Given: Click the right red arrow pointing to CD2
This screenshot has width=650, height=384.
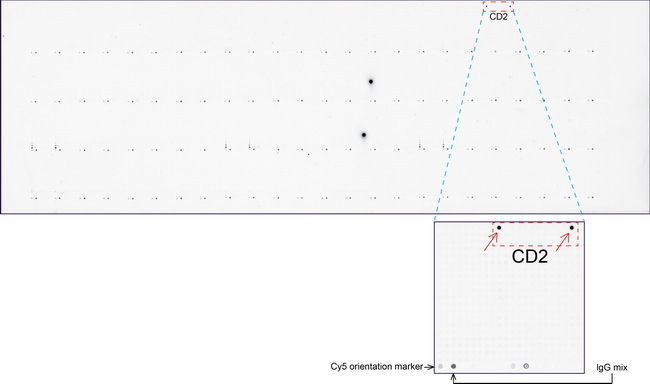Looking at the screenshot, I should pyautogui.click(x=563, y=242).
